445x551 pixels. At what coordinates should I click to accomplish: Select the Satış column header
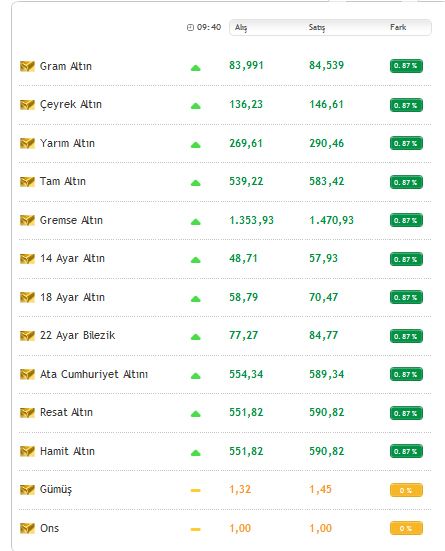point(317,27)
